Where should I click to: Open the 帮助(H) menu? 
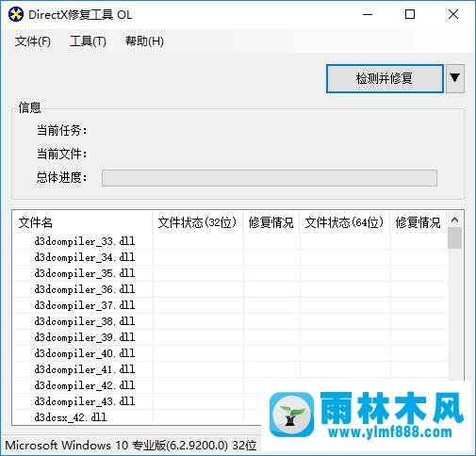[x=144, y=41]
